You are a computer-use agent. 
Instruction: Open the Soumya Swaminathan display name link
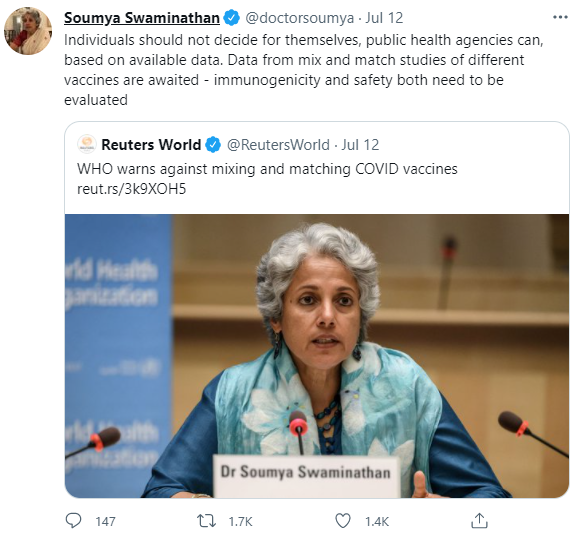(x=142, y=18)
